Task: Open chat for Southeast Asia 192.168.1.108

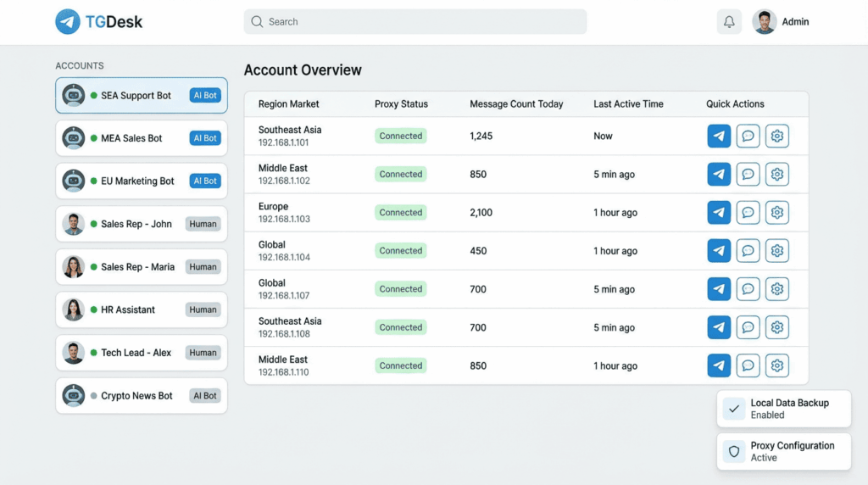Action: tap(748, 327)
